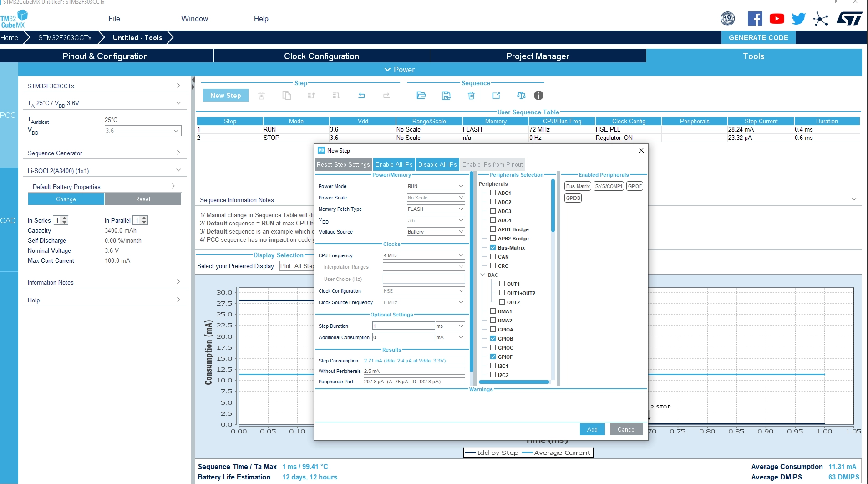Open the Power Mode RUN dropdown
Viewport: 868px width, 484px height.
click(x=436, y=186)
